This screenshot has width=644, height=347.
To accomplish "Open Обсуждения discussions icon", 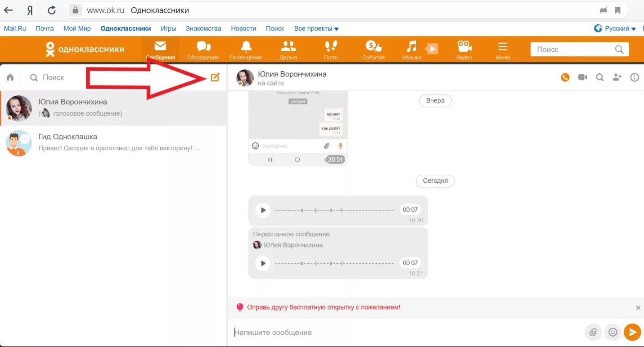I will coord(203,50).
